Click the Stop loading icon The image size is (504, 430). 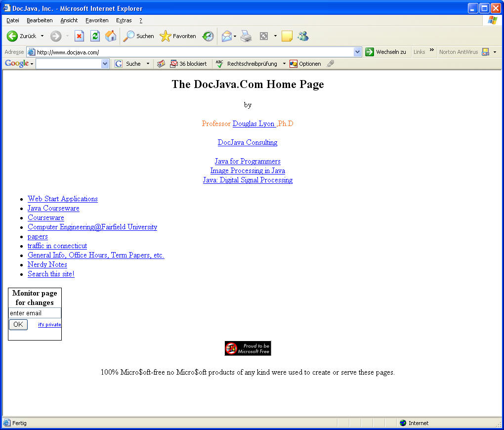(79, 36)
